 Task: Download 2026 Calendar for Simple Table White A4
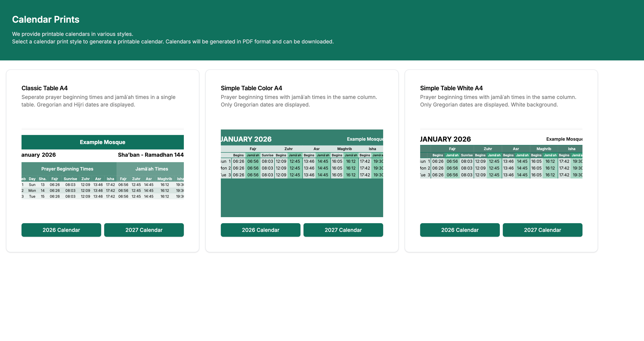click(460, 230)
